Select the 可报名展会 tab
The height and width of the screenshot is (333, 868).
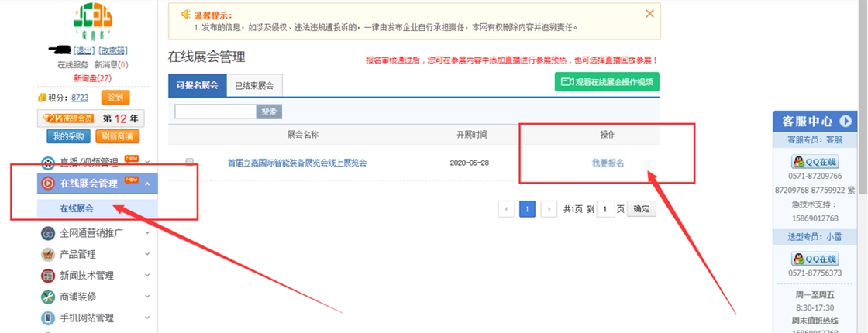197,86
